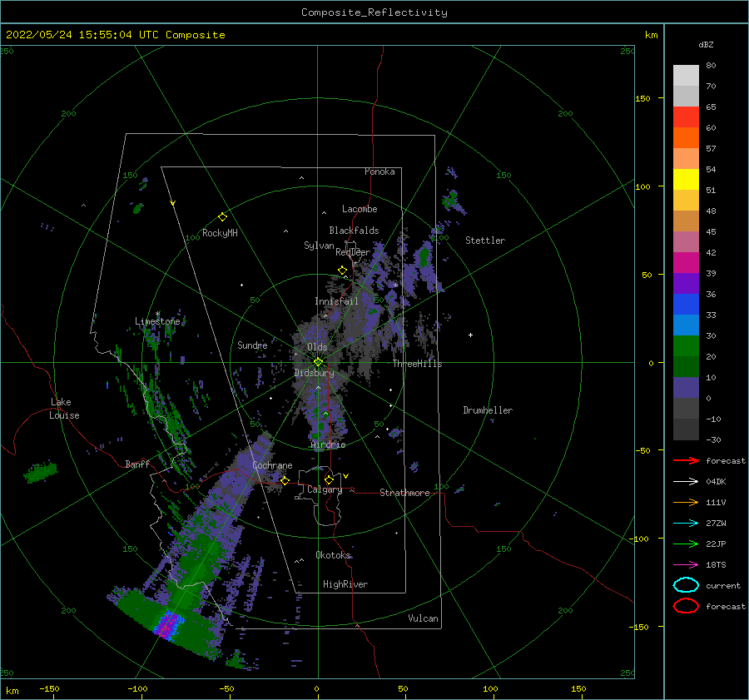Pick the red 60-65 dBZ swatch

(x=686, y=117)
